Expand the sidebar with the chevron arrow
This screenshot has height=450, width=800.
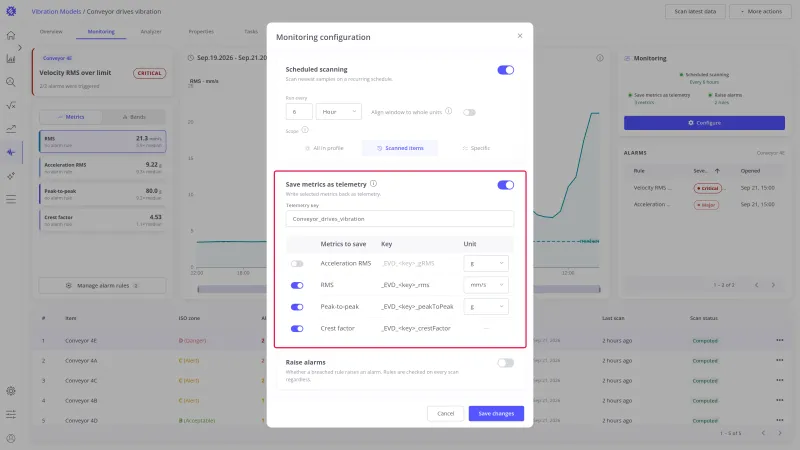tap(20, 47)
